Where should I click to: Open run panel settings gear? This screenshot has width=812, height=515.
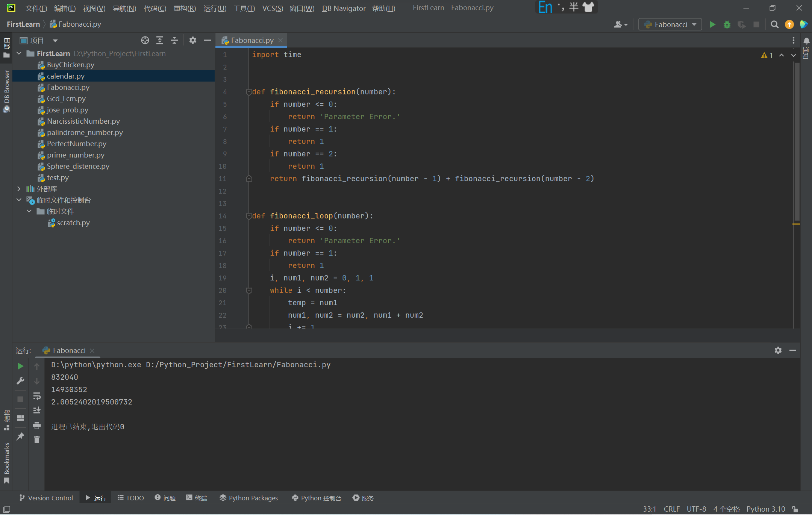coord(778,350)
